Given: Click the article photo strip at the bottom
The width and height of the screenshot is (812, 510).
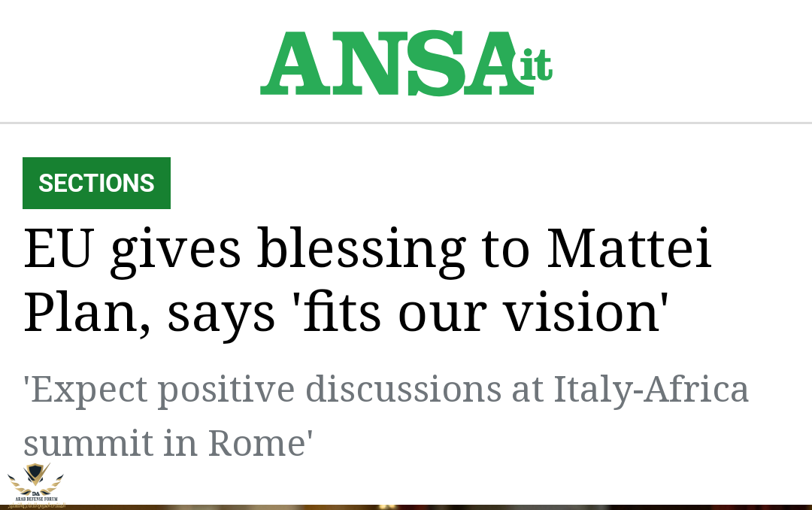Looking at the screenshot, I should point(406,507).
